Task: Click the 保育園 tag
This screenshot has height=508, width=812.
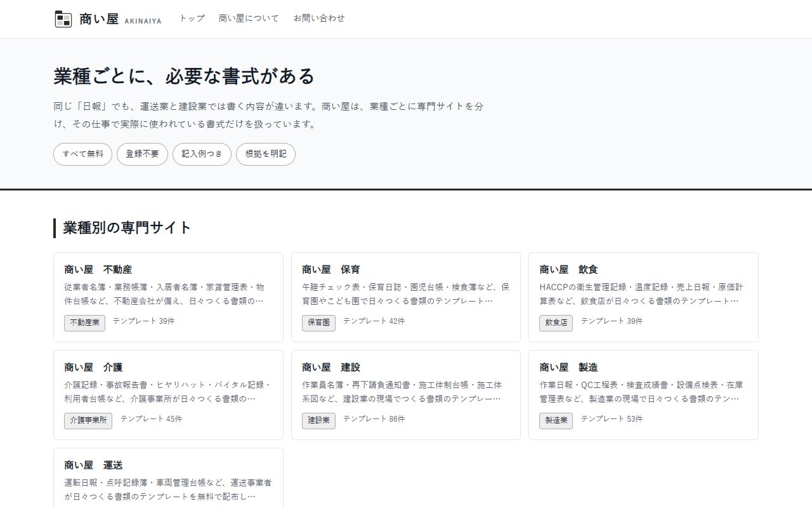Action: click(318, 323)
